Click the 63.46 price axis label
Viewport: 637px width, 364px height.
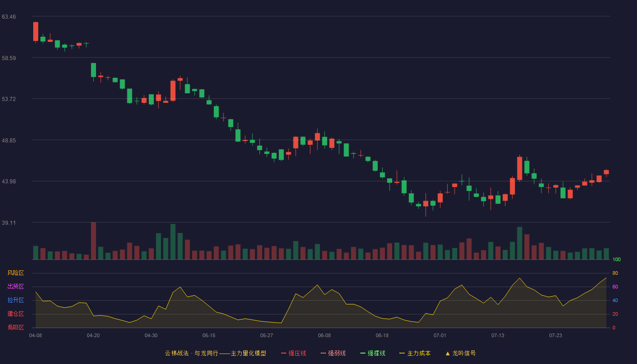(9, 17)
